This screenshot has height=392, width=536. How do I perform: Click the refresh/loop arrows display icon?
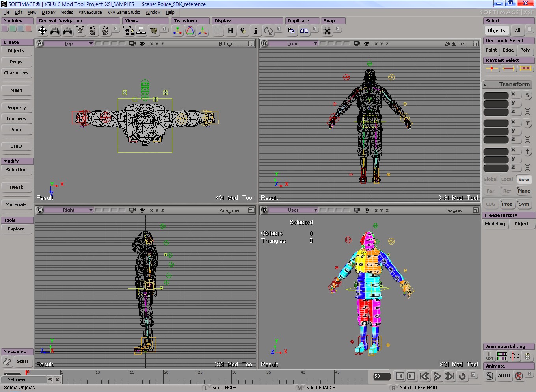coord(268,31)
